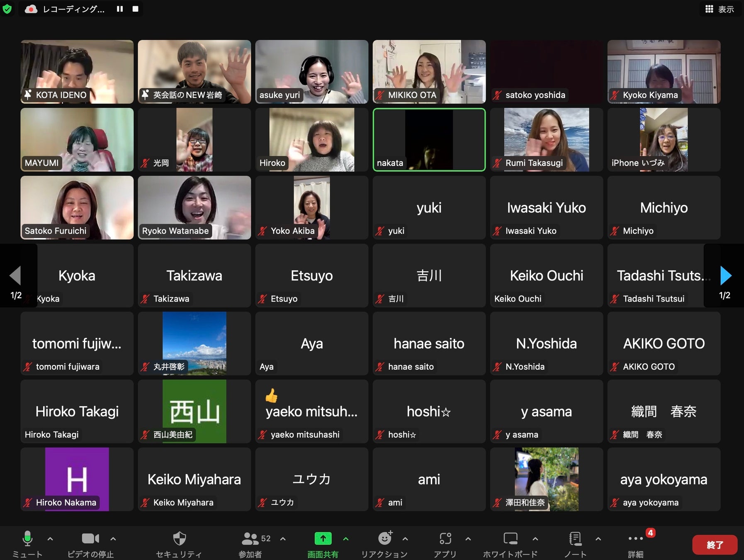This screenshot has height=560, width=744.
Task: Click thumbs up reaction on yaeko mitsuhashi
Action: pyautogui.click(x=271, y=396)
